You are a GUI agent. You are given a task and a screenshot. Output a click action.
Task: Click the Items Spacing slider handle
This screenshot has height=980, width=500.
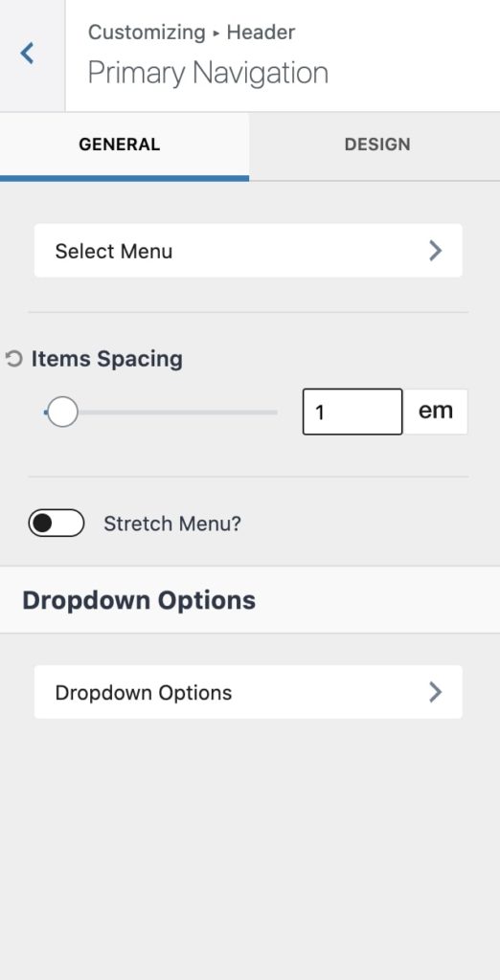point(62,412)
